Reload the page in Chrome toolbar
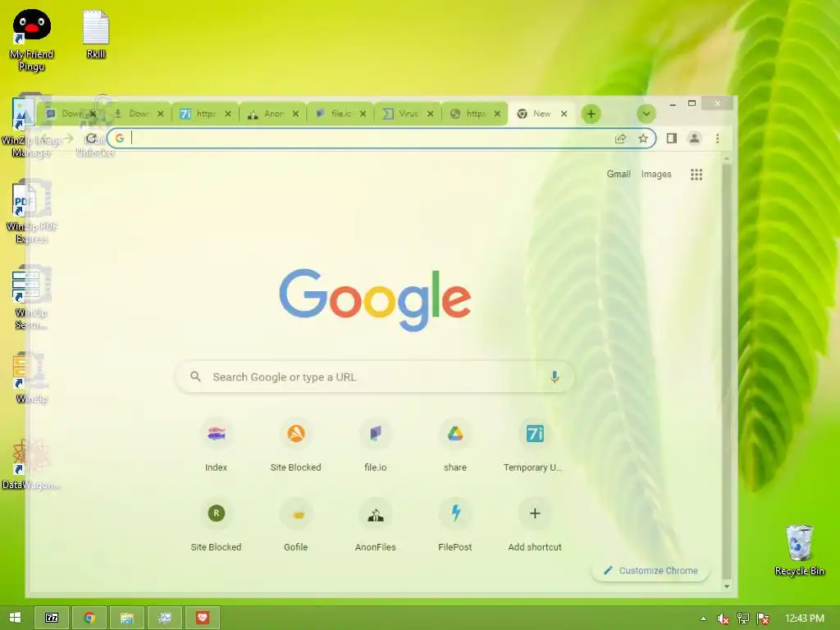The image size is (840, 630). click(x=92, y=139)
